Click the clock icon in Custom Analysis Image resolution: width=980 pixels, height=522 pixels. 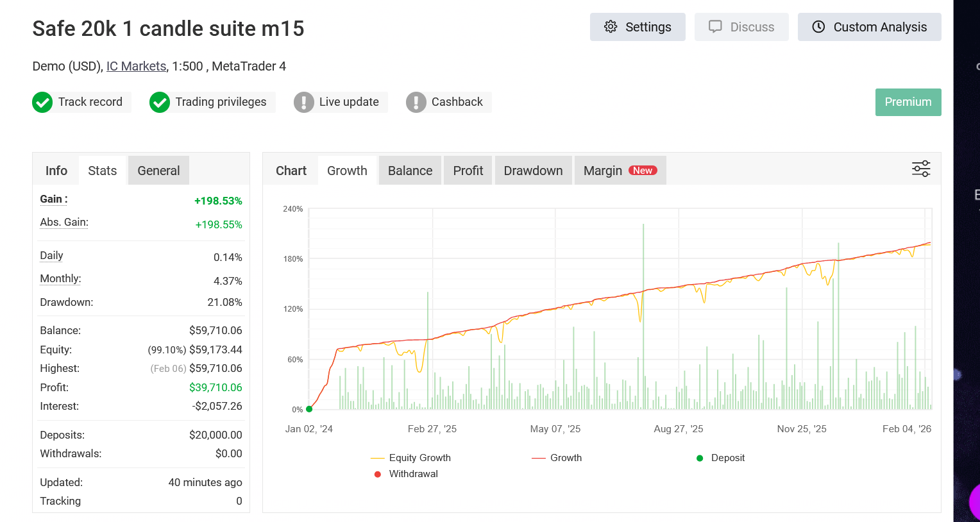818,27
